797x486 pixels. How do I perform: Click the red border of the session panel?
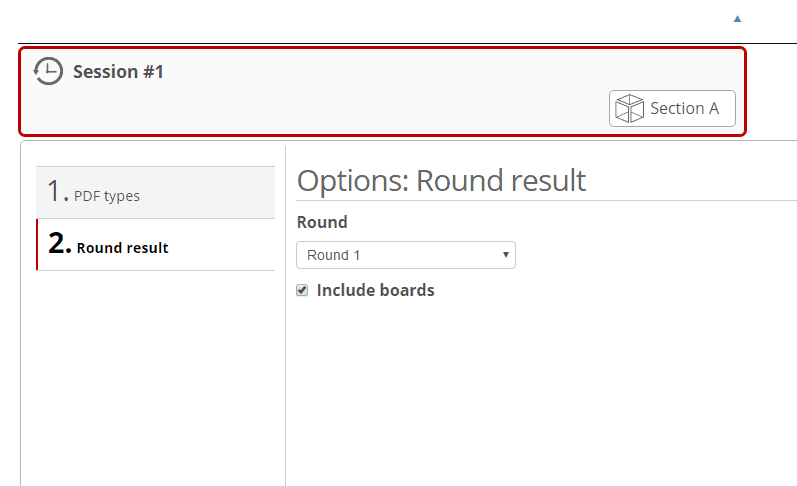tap(380, 48)
